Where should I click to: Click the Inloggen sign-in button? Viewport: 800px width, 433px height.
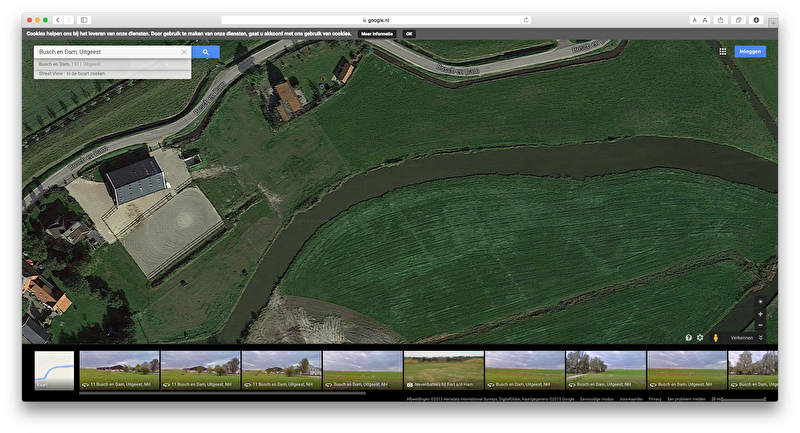pyautogui.click(x=750, y=52)
